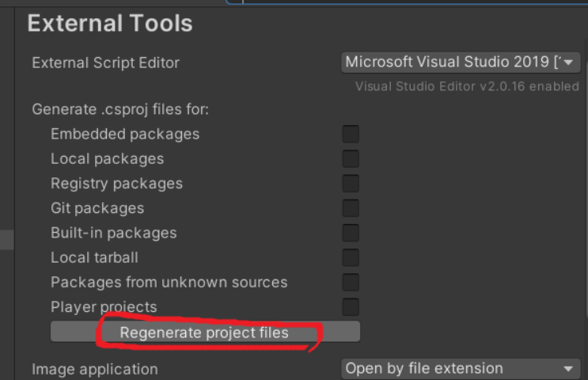Toggle Packages from unknown sources checkbox

351,282
